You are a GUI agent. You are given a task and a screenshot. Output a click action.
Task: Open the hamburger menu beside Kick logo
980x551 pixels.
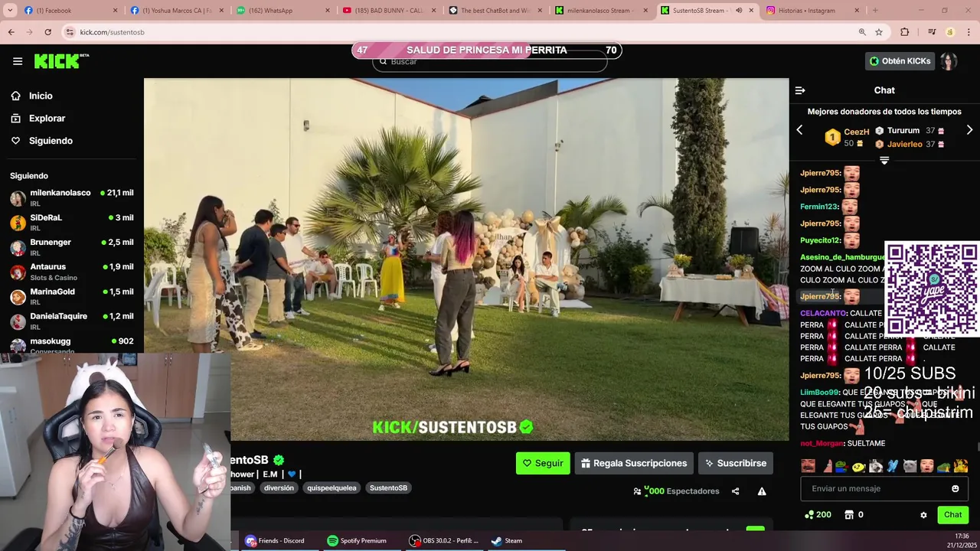click(x=18, y=61)
